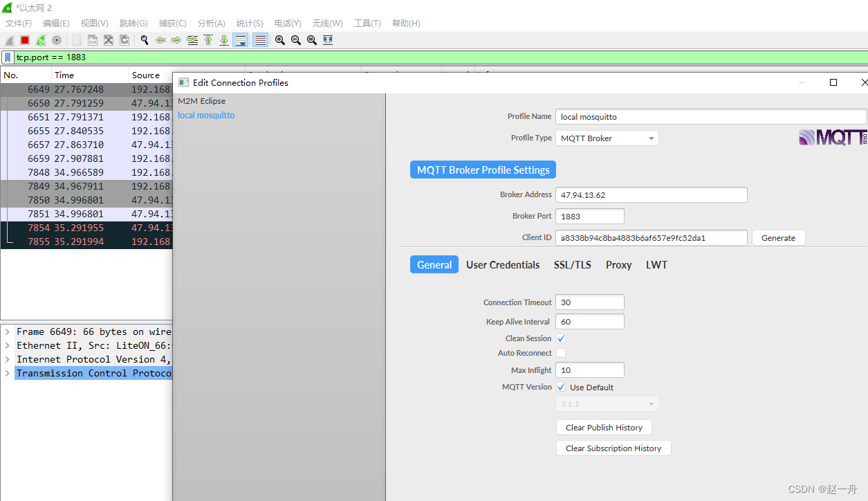Switch to User Credentials tab

(x=503, y=265)
